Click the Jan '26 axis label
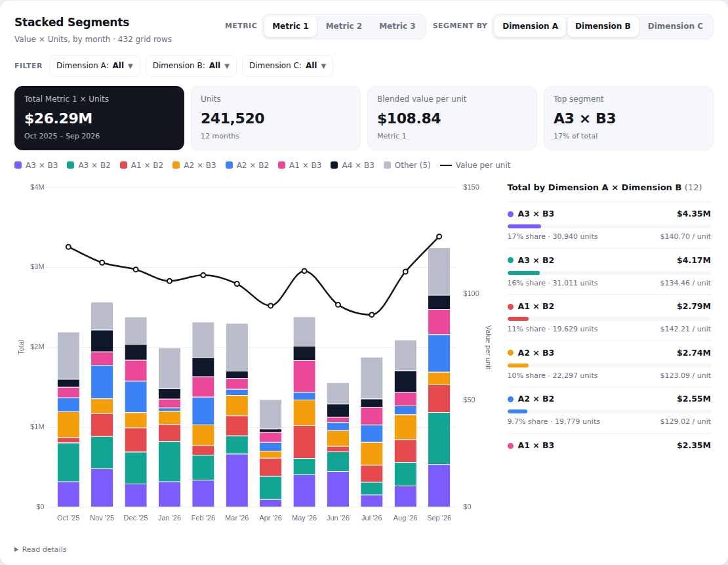The width and height of the screenshot is (728, 565). click(169, 518)
